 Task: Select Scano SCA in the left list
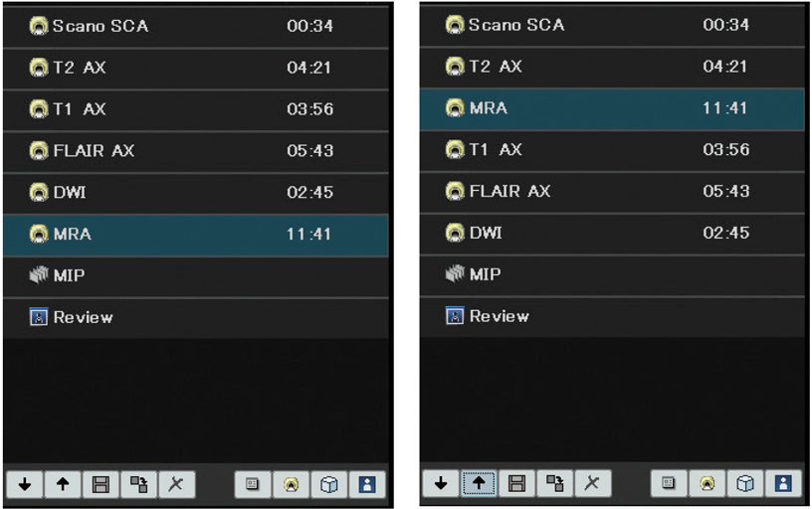tap(194, 26)
